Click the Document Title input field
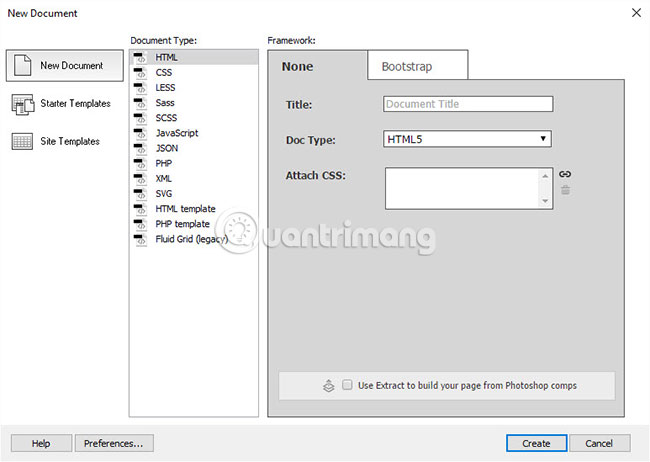650x462 pixels. [468, 104]
